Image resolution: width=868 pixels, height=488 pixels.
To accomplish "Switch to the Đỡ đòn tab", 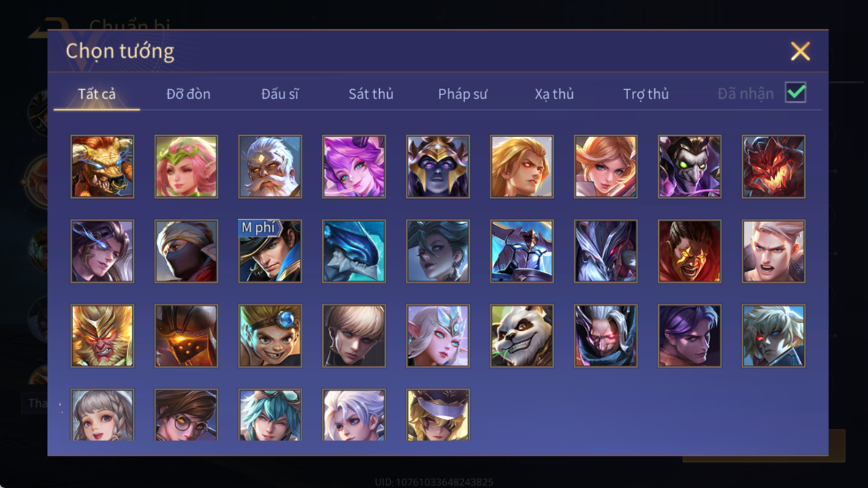I will [x=188, y=94].
